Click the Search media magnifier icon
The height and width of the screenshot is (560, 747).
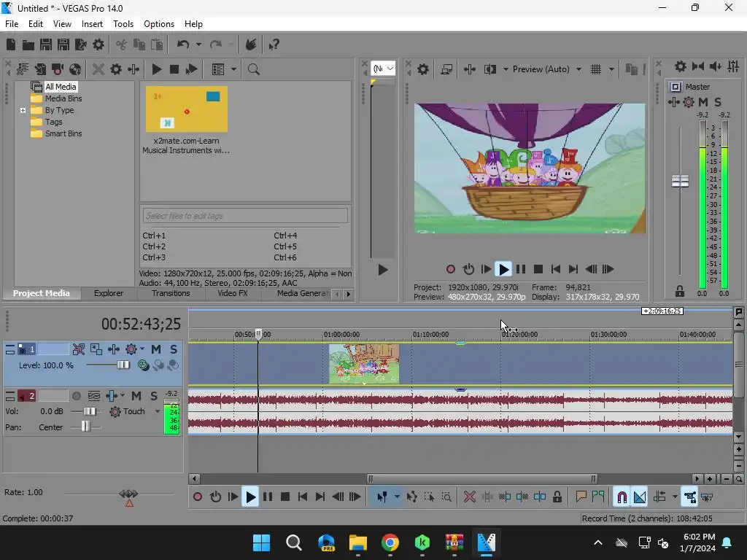point(253,69)
